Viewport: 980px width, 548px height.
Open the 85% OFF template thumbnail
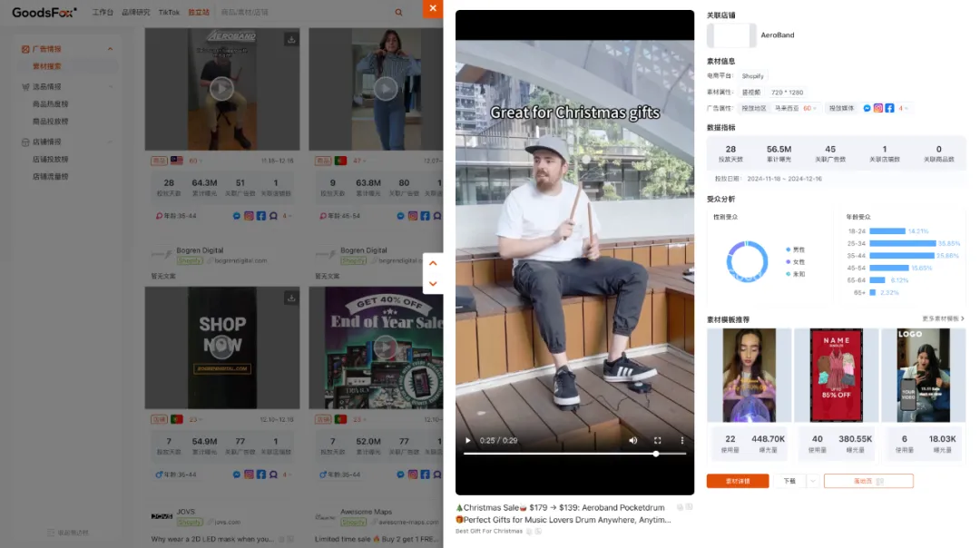point(836,375)
